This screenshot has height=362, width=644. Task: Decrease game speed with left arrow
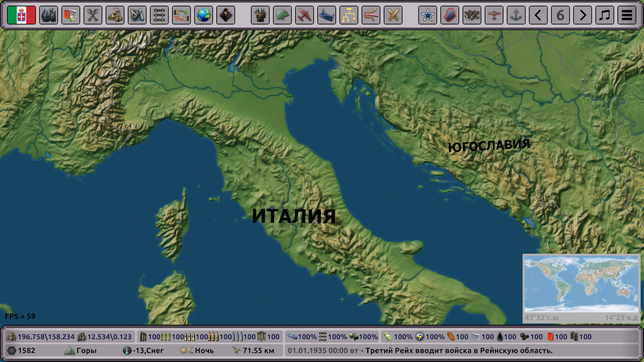[x=538, y=15]
